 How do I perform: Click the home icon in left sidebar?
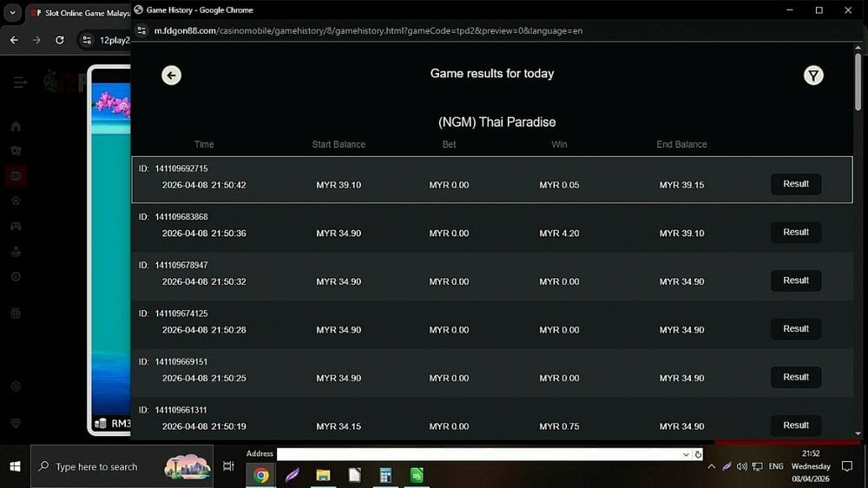16,126
